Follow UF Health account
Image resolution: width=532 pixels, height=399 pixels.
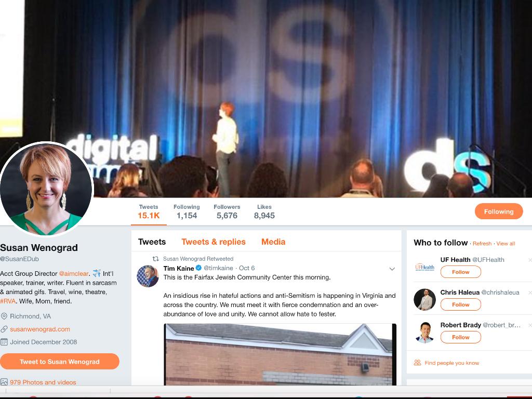[x=460, y=272]
